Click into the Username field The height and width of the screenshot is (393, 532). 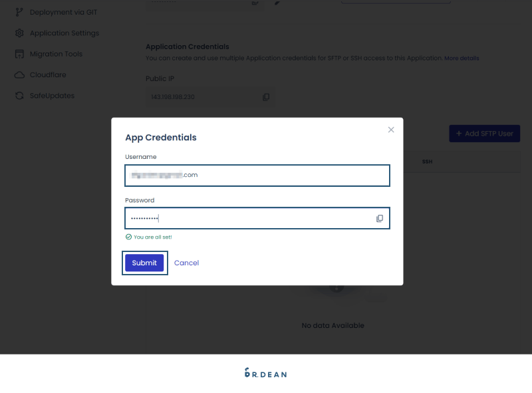click(x=257, y=176)
